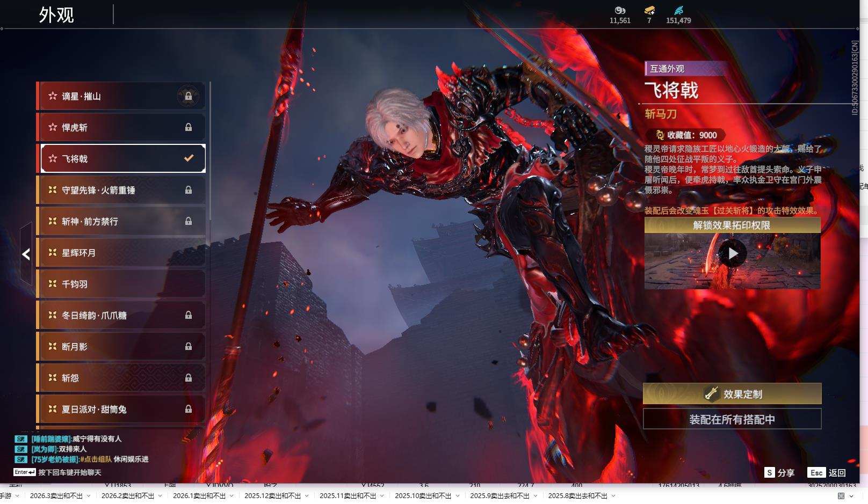
Task: Click the lock icon on 冬日绮韵·爪爪糖
Action: click(189, 315)
